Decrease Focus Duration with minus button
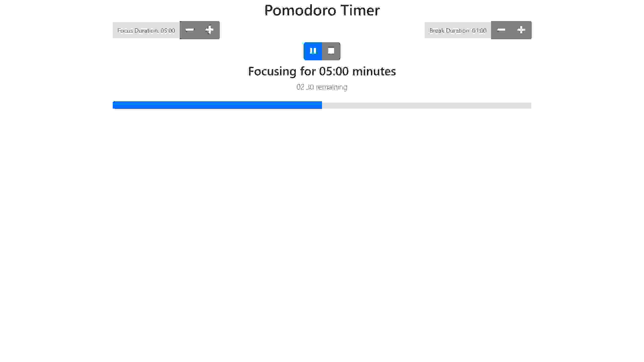Image resolution: width=644 pixels, height=362 pixels. pyautogui.click(x=189, y=30)
